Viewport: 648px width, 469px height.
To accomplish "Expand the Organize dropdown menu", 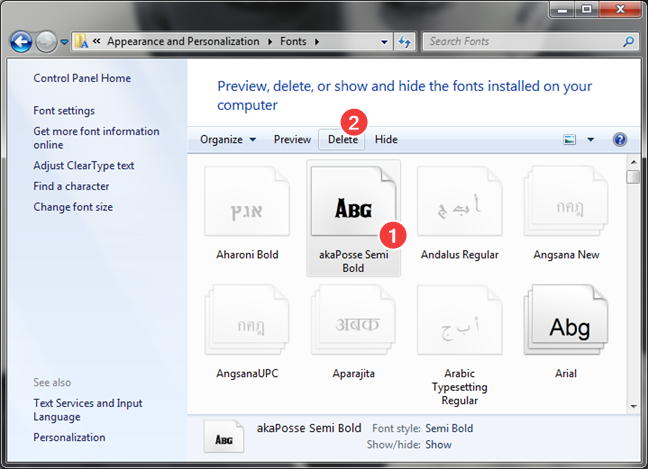I will (x=228, y=140).
